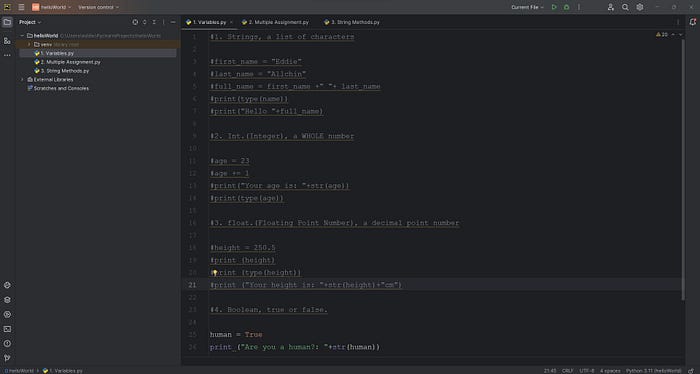
Task: Open Project panel options kebab menu
Action: [163, 22]
